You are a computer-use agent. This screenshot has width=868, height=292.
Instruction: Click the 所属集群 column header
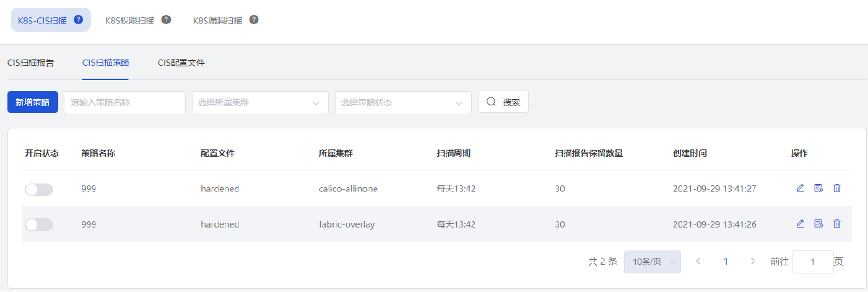pyautogui.click(x=336, y=153)
